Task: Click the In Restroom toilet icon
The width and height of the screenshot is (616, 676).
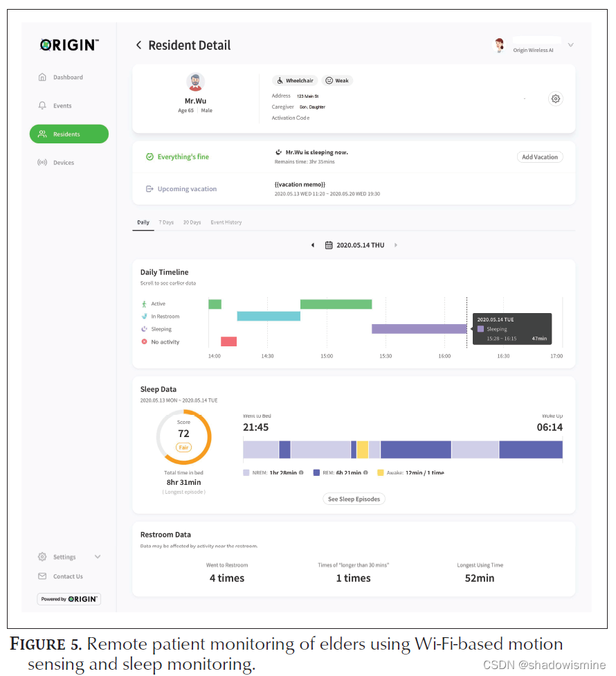Action: [x=144, y=317]
